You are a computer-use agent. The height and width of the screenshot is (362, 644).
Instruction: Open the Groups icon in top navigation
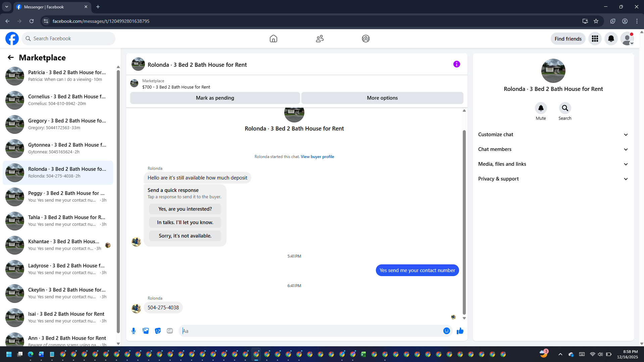pos(366,39)
